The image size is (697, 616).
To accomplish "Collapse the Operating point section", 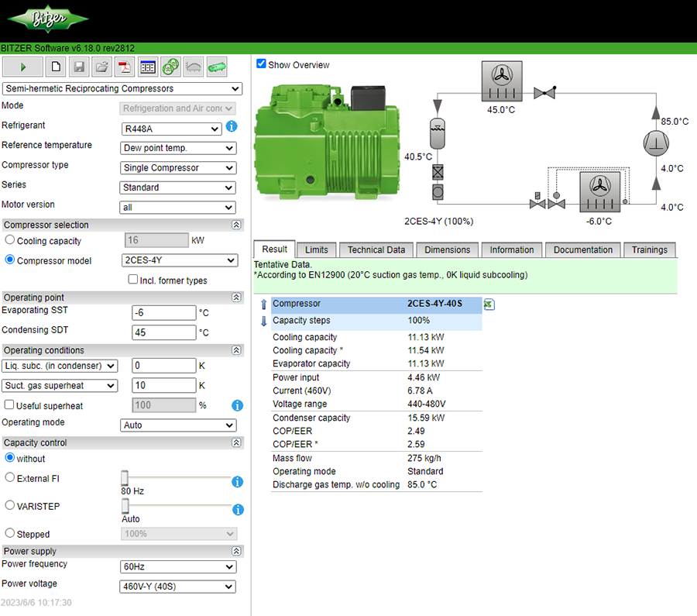I will coord(236,297).
